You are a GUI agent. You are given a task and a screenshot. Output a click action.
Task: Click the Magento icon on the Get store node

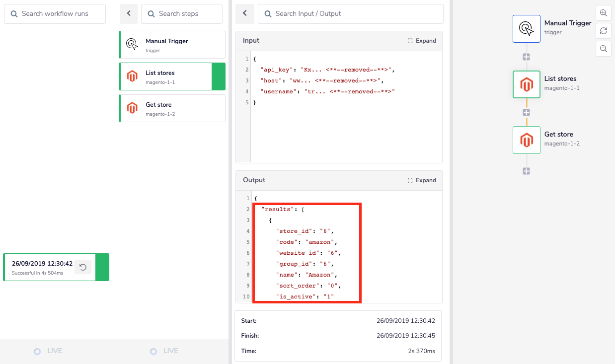click(x=527, y=140)
